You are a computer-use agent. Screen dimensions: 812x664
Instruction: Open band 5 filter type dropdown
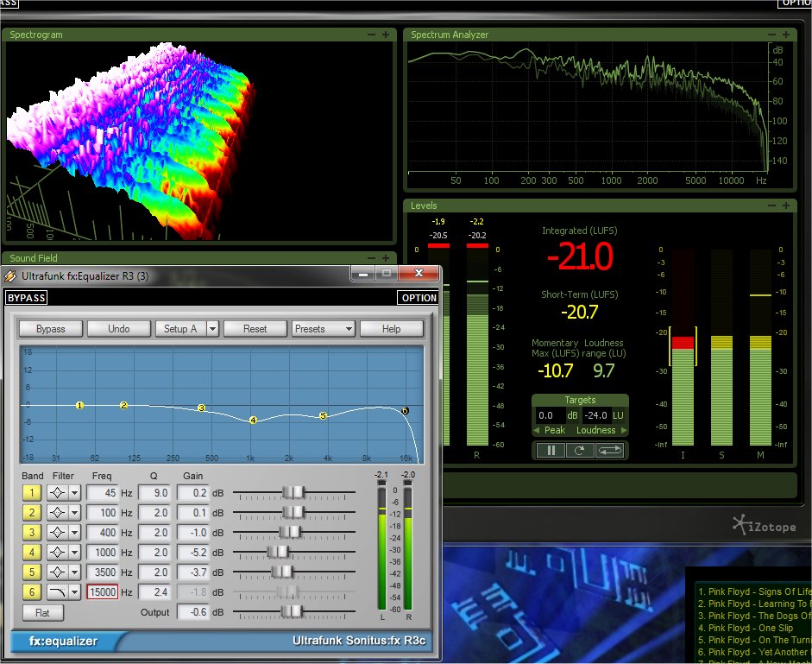pyautogui.click(x=75, y=572)
